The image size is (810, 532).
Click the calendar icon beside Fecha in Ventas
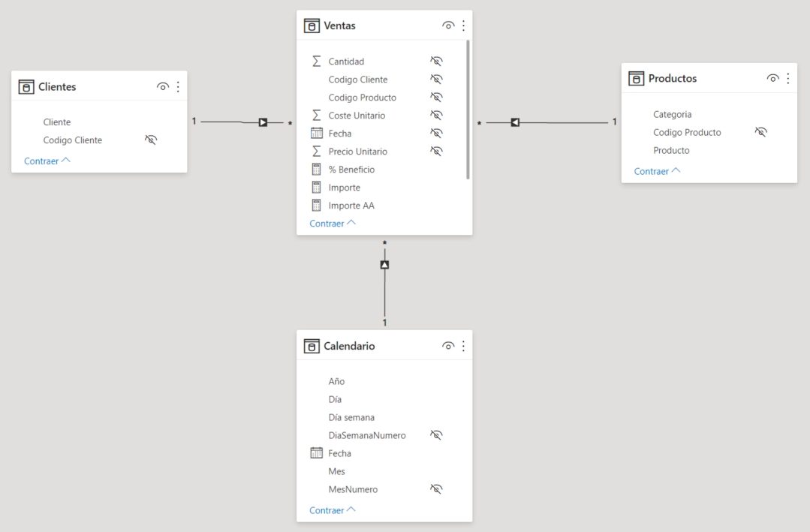(316, 133)
